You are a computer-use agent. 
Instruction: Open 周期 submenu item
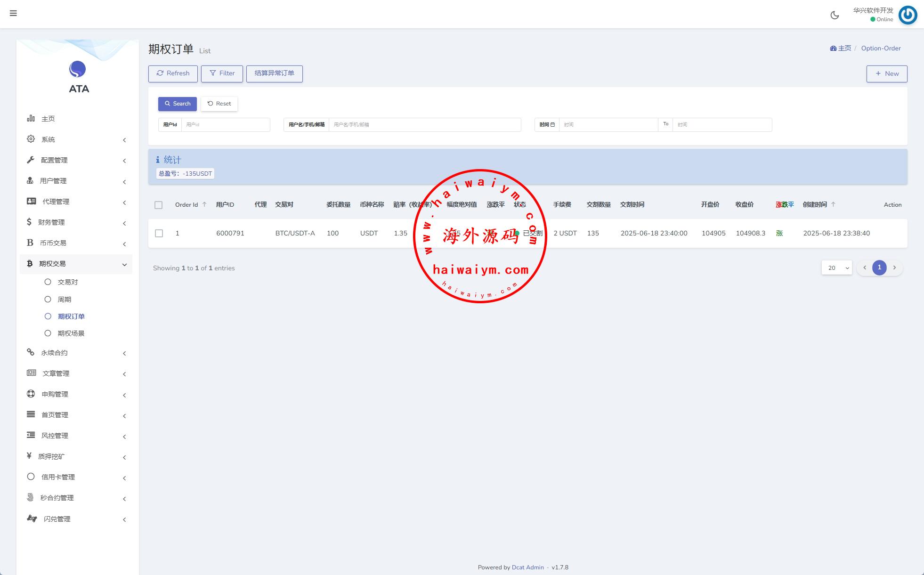(64, 300)
